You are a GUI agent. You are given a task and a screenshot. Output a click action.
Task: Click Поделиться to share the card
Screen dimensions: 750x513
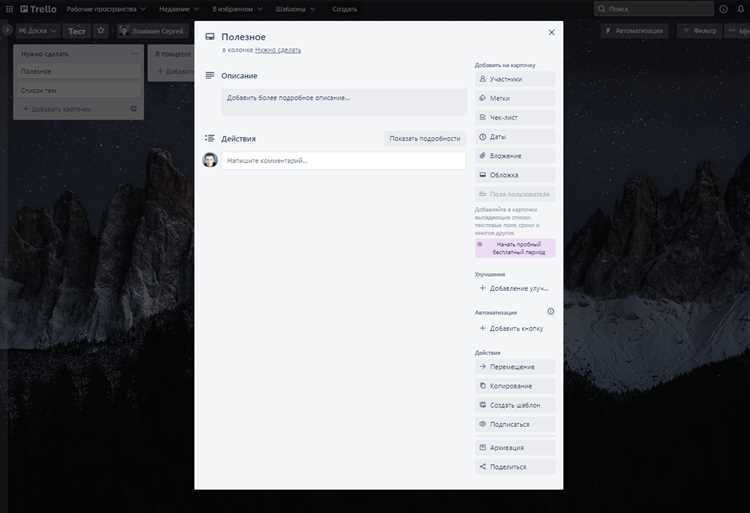tap(515, 467)
